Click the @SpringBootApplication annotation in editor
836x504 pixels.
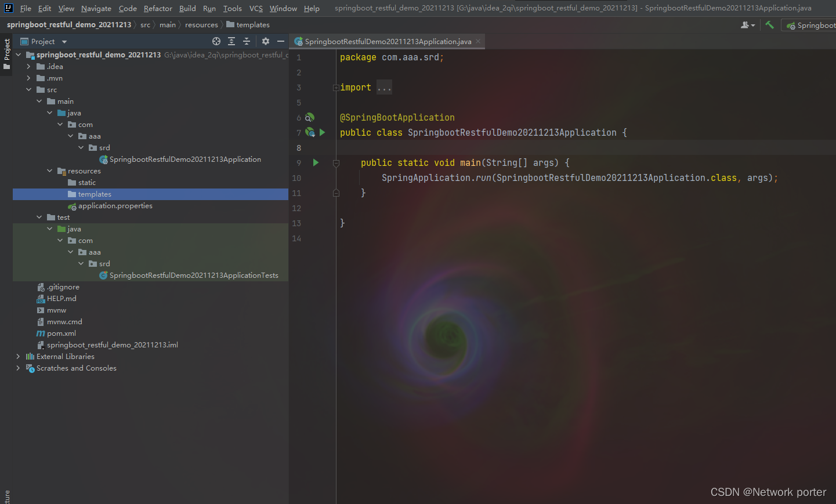(397, 117)
